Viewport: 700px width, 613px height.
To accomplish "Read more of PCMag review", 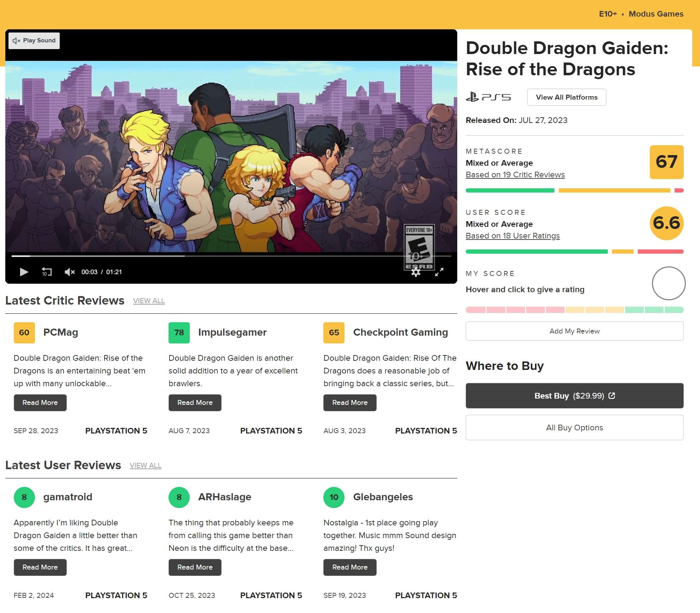I will [x=40, y=402].
